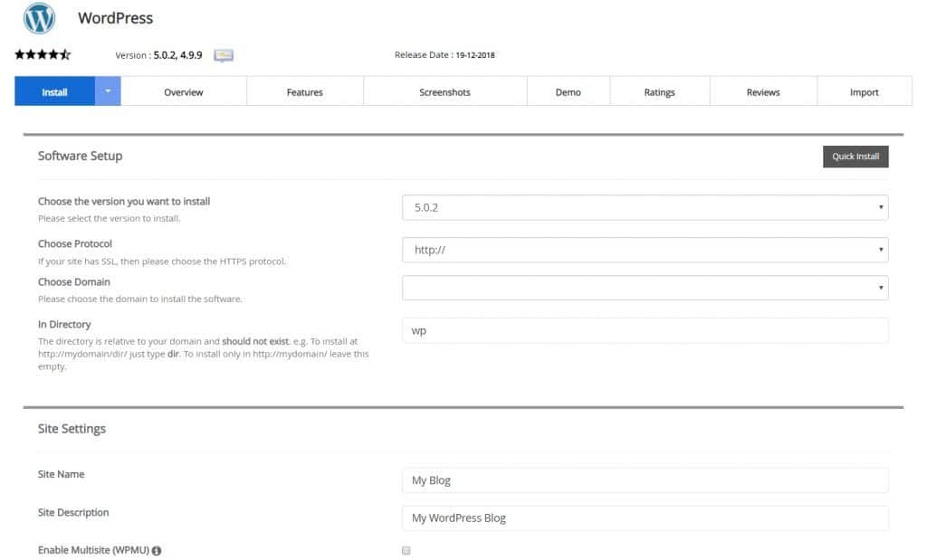This screenshot has width=927, height=560.
Task: Switch to the Features tab
Action: (304, 91)
